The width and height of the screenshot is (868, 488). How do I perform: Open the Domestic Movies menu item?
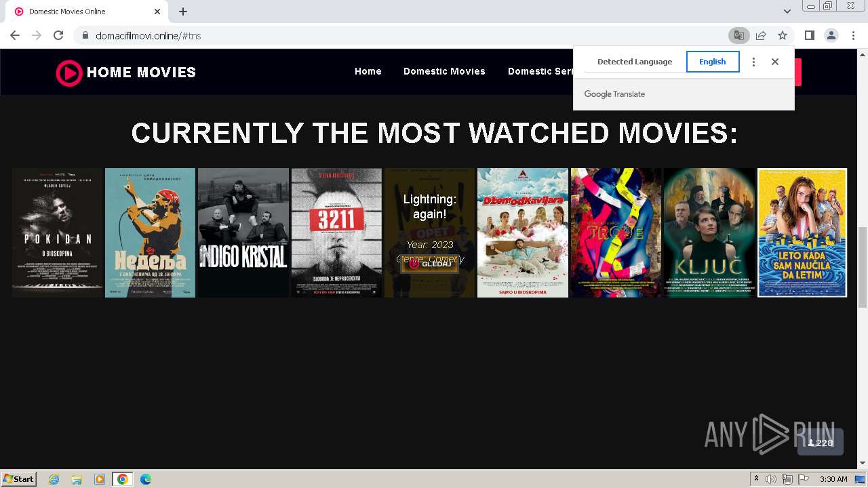coord(444,71)
